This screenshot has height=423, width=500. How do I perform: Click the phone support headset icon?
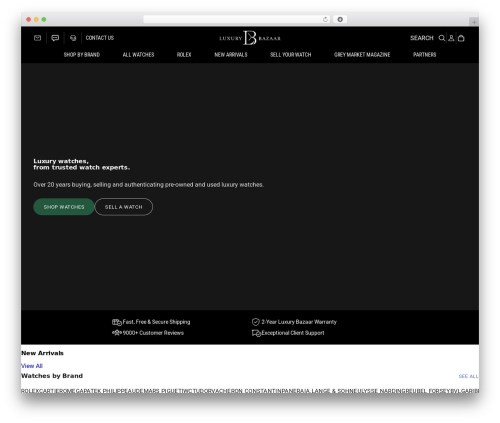[73, 38]
